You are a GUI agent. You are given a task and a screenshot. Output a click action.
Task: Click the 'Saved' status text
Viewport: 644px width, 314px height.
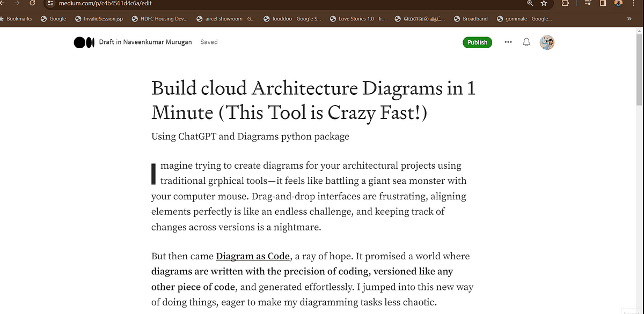209,42
